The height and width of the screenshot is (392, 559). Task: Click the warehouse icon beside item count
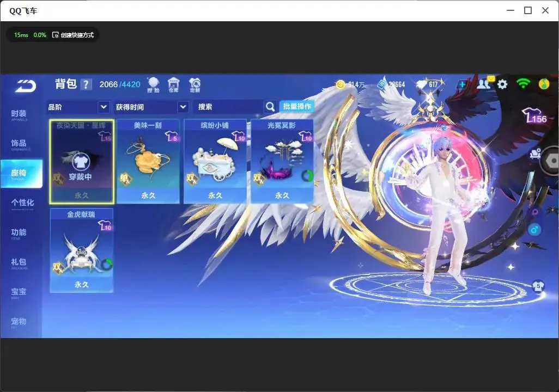click(173, 85)
